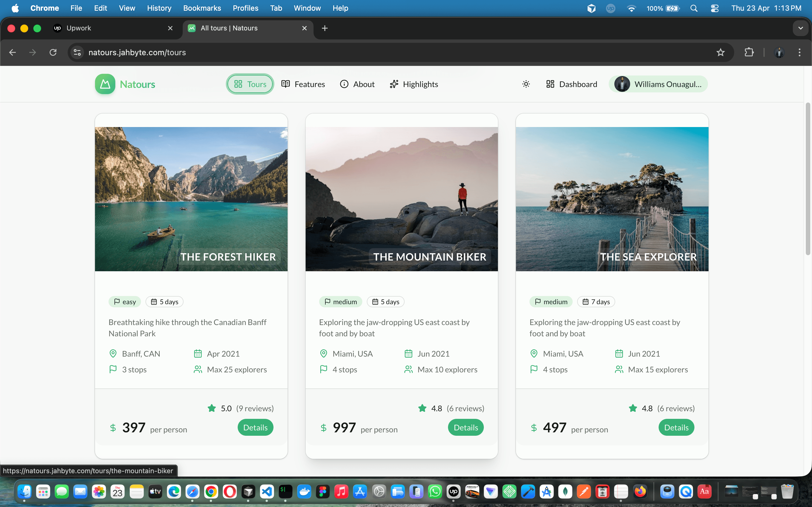Viewport: 812px width, 507px height.
Task: Open Chrome's three-dot options menu
Action: (800, 52)
